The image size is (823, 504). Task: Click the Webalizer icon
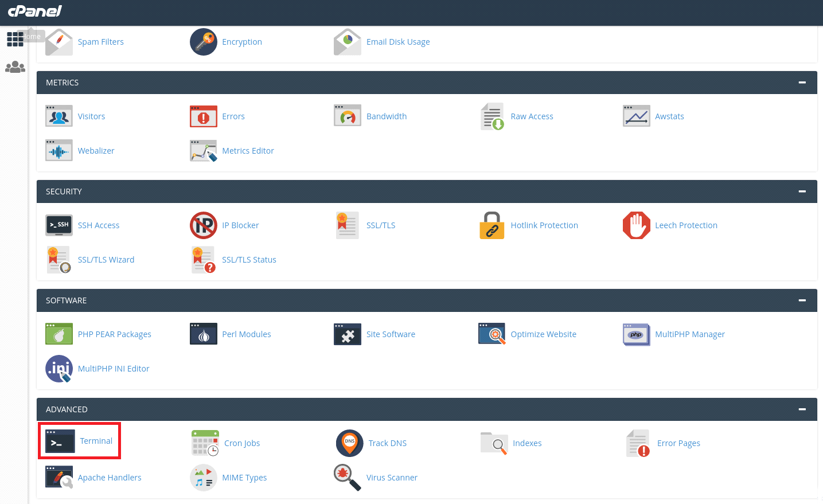[x=59, y=150]
